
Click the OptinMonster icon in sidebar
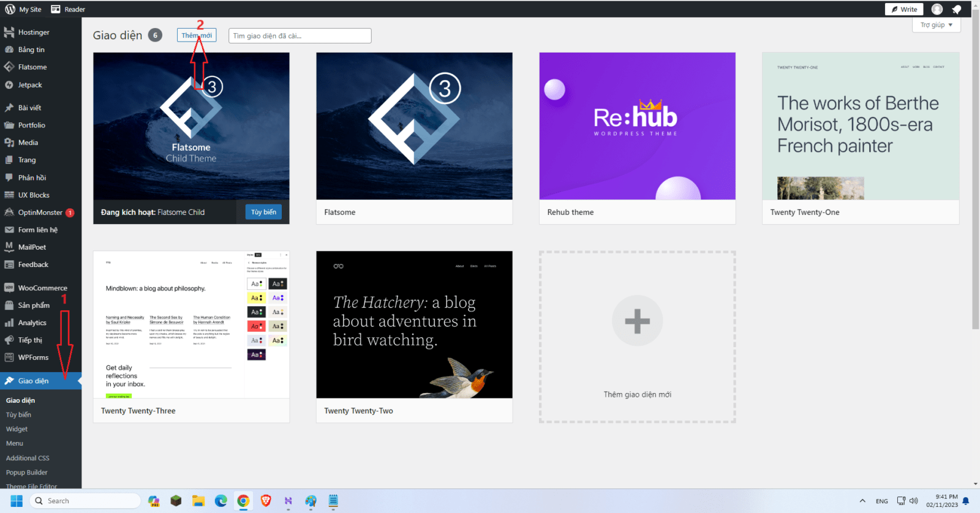coord(9,212)
